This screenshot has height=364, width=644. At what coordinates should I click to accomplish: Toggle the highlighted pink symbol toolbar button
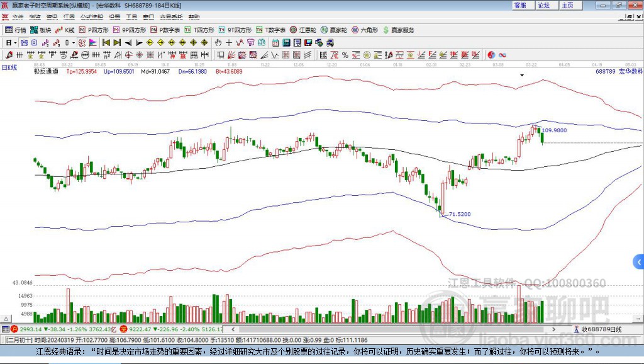click(82, 43)
